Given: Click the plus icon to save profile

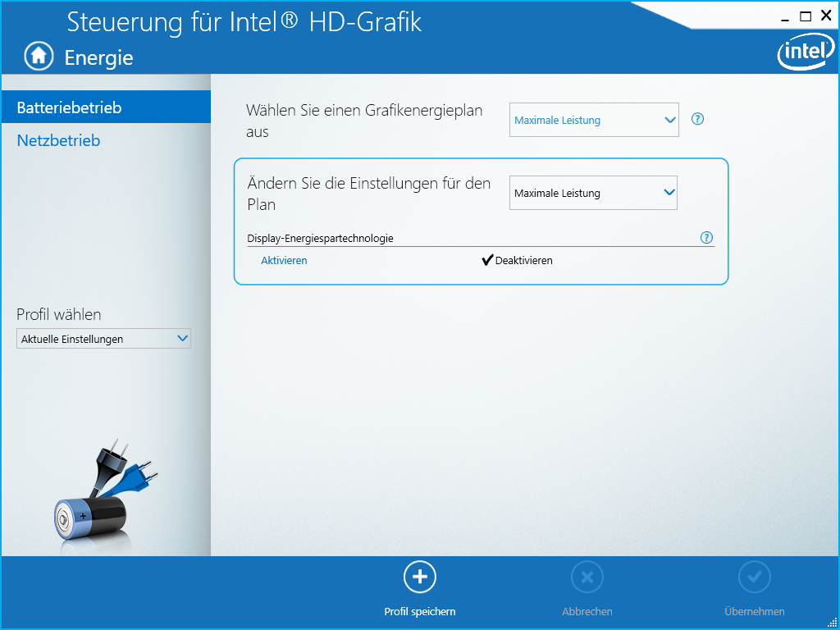Looking at the screenshot, I should click(x=420, y=577).
